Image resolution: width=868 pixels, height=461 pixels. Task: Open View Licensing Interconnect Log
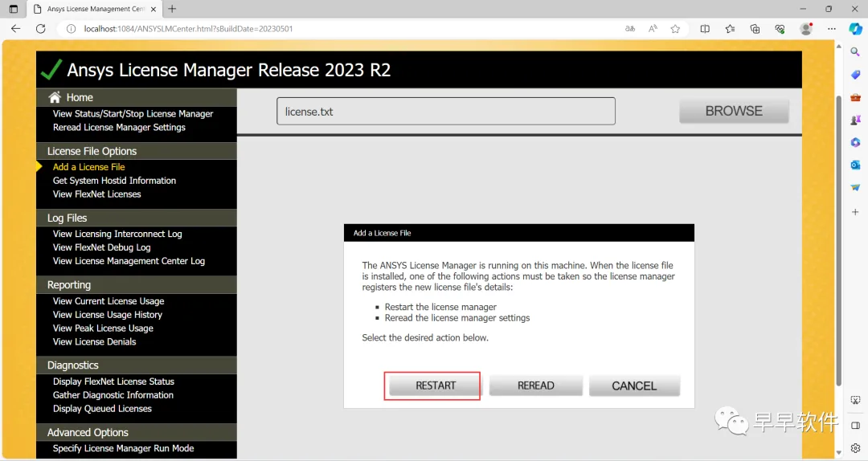click(x=117, y=234)
